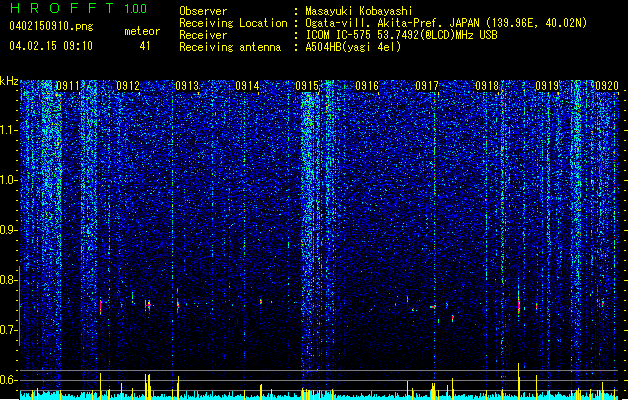
Task: Click the HROFFT title text
Action: 61,8
